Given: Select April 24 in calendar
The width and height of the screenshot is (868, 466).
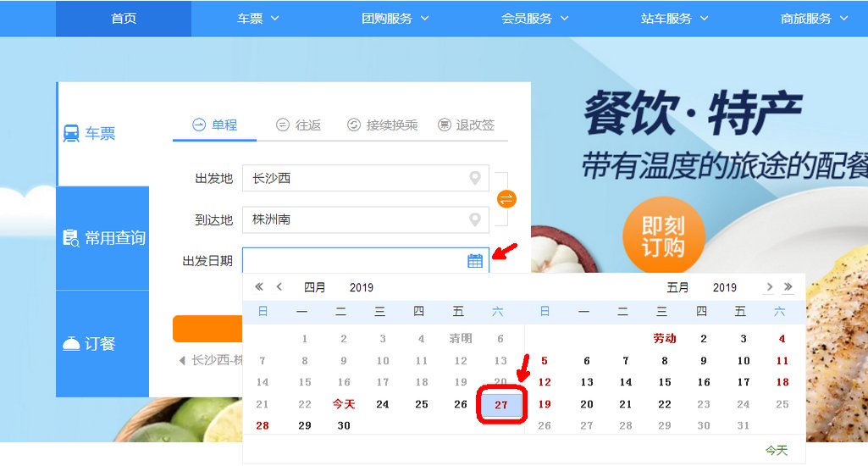Looking at the screenshot, I should point(383,404).
